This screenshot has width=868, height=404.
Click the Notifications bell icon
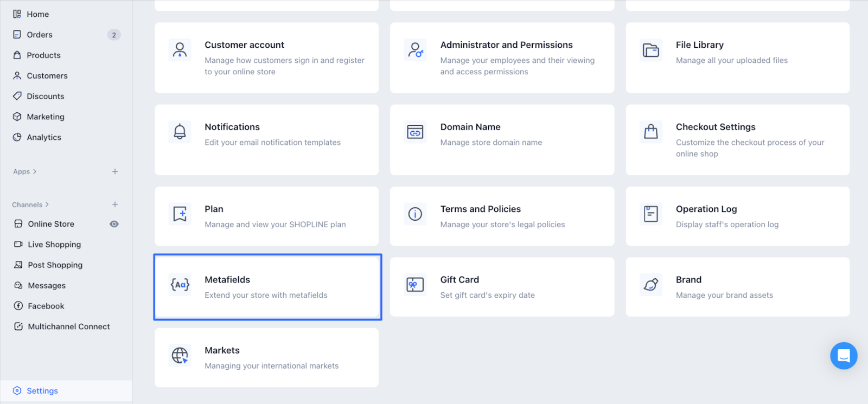click(x=180, y=132)
